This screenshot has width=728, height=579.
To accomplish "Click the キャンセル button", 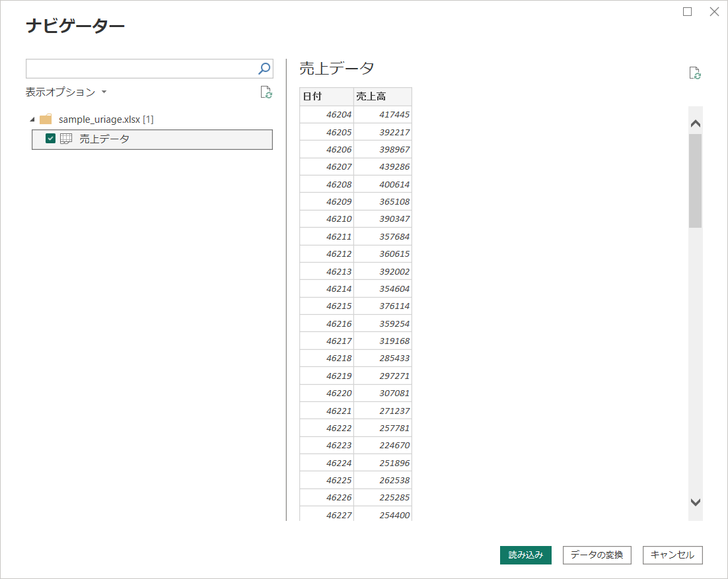I will click(673, 555).
